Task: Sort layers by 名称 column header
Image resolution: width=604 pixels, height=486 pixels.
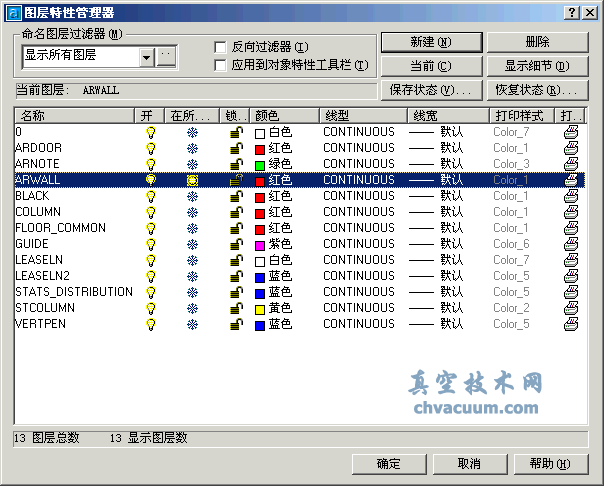Action: tap(75, 116)
